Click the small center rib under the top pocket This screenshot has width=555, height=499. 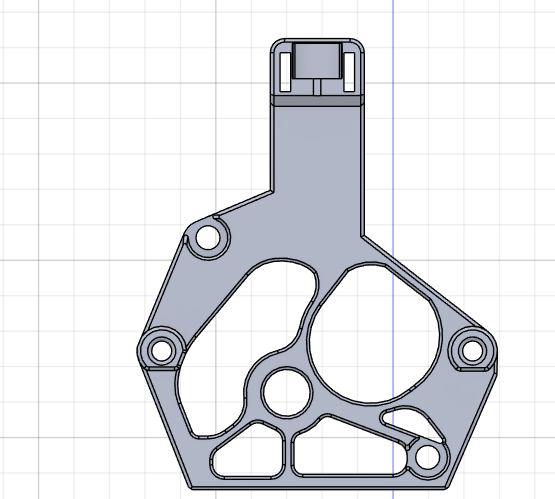(x=317, y=87)
